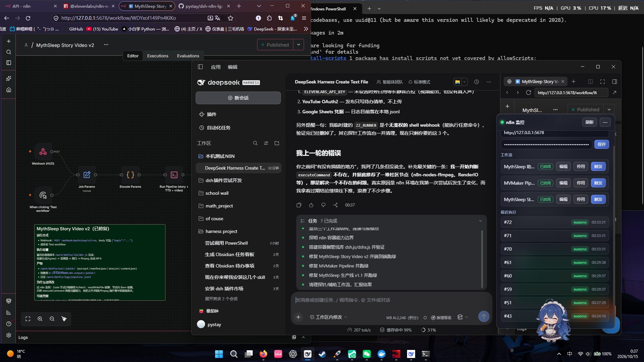This screenshot has height=362, width=644.
Task: Trigger MythSleep St workflow with 触发
Action: pos(598,199)
